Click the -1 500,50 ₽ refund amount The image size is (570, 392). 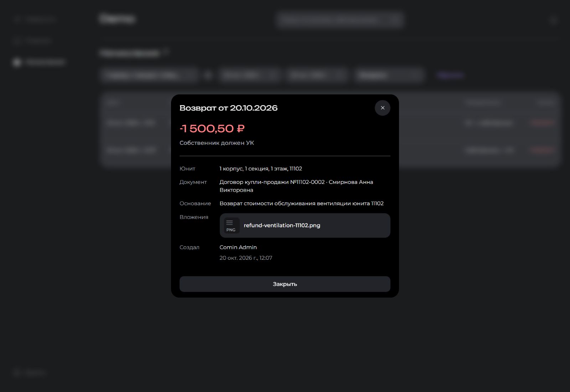pos(212,129)
